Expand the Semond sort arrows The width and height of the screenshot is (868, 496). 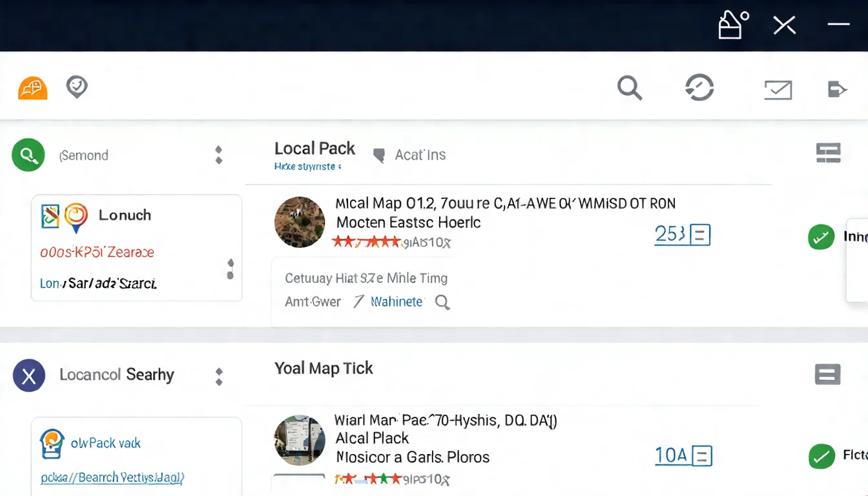(x=219, y=155)
